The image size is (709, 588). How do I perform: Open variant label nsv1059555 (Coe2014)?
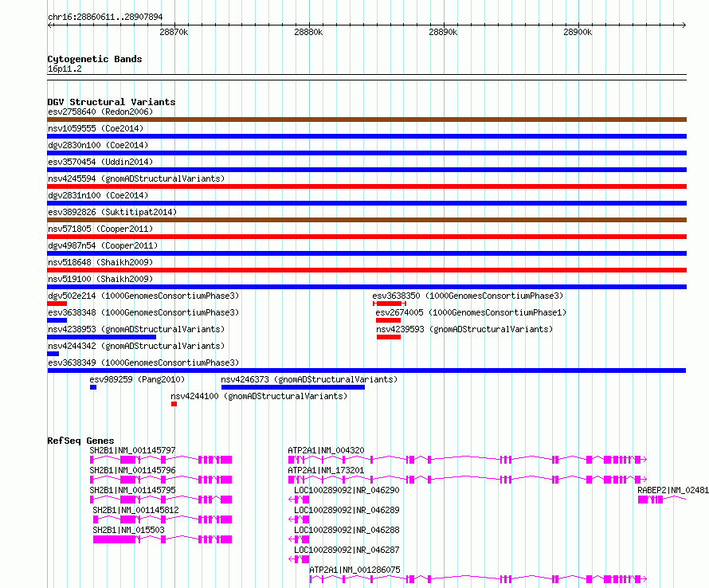click(x=96, y=128)
